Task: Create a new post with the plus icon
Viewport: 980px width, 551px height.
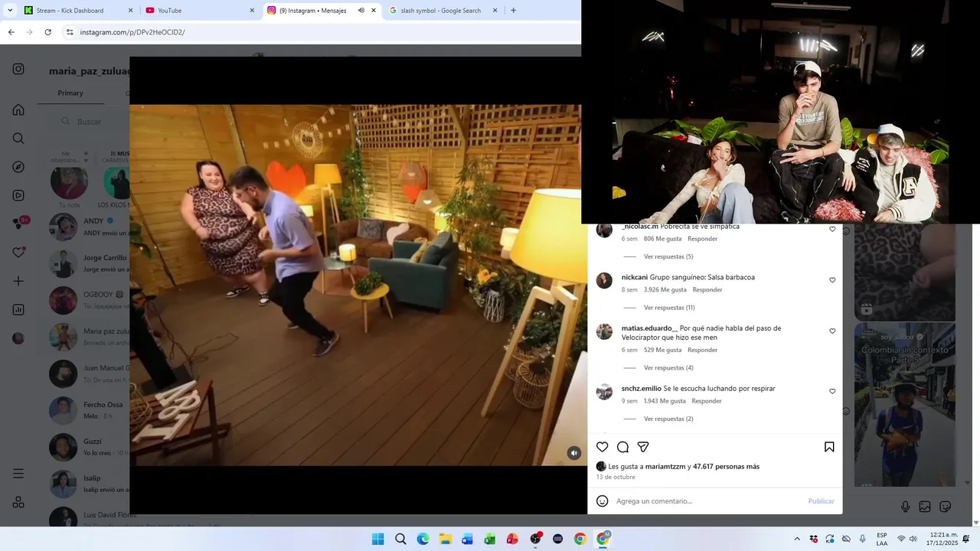Action: click(18, 281)
